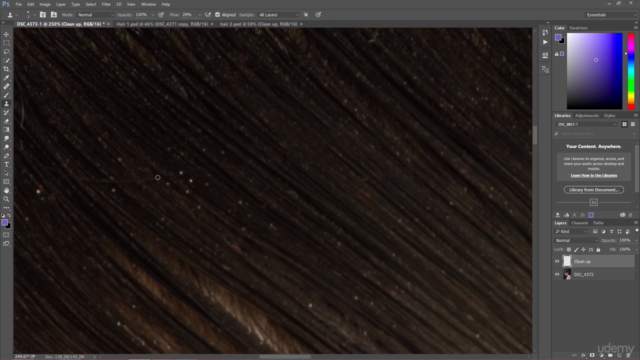Click in the Search Adobe Stock field
The image size is (640, 360).
(x=595, y=134)
